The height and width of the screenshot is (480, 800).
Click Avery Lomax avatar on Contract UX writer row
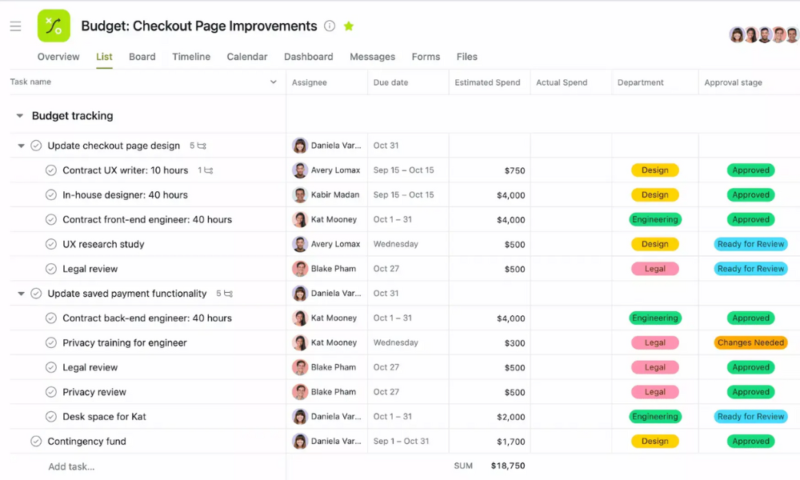pyautogui.click(x=299, y=170)
